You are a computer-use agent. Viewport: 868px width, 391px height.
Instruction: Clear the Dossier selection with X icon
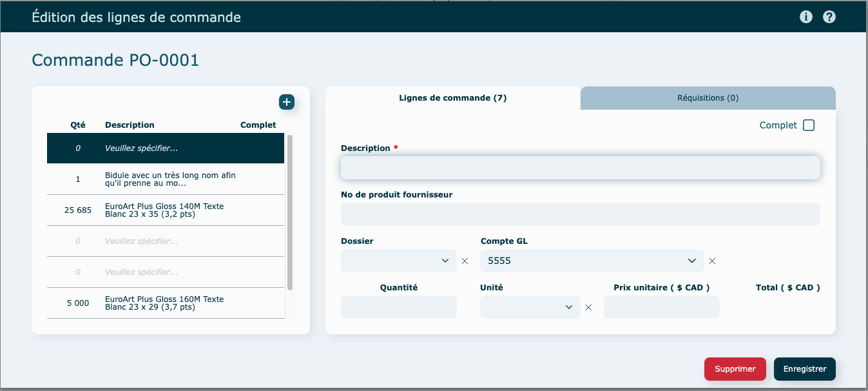(x=465, y=261)
